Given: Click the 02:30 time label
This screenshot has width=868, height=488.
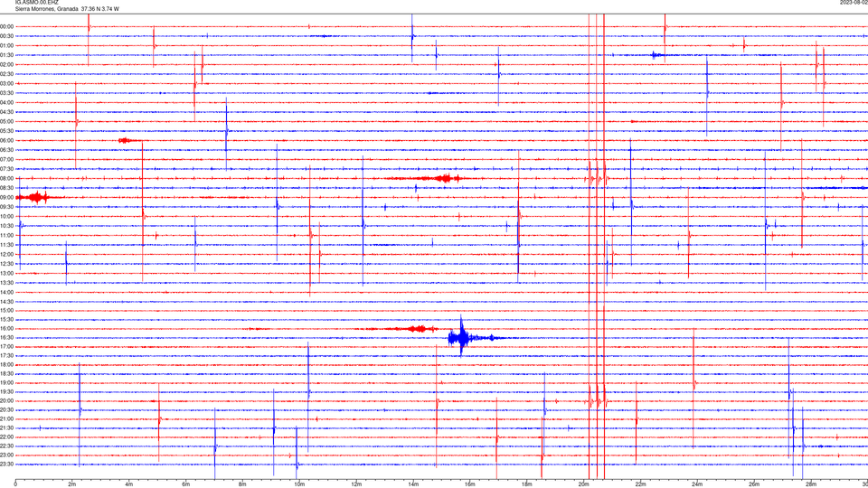Looking at the screenshot, I should click(x=6, y=73).
